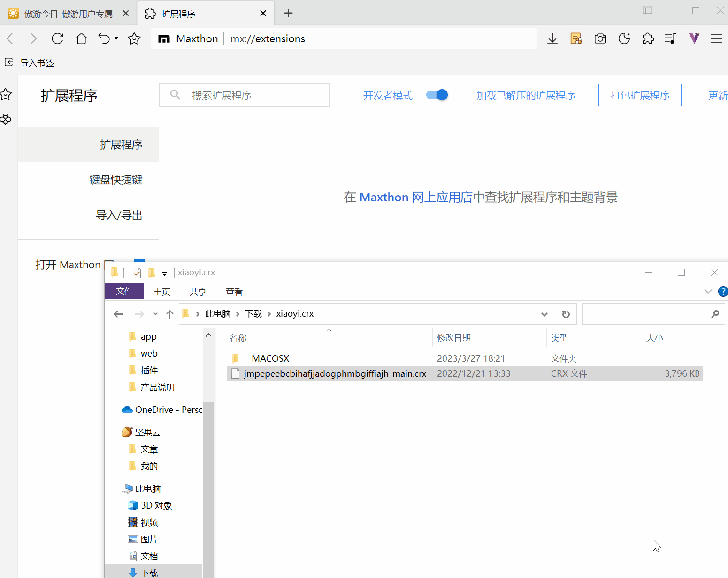
Task: Expand the undo history dropdown arrow
Action: click(x=116, y=38)
